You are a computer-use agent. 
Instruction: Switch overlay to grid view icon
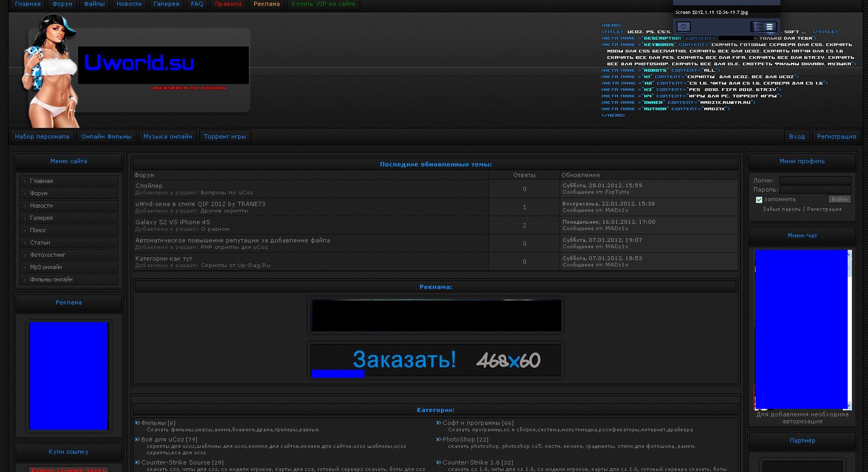pyautogui.click(x=758, y=27)
